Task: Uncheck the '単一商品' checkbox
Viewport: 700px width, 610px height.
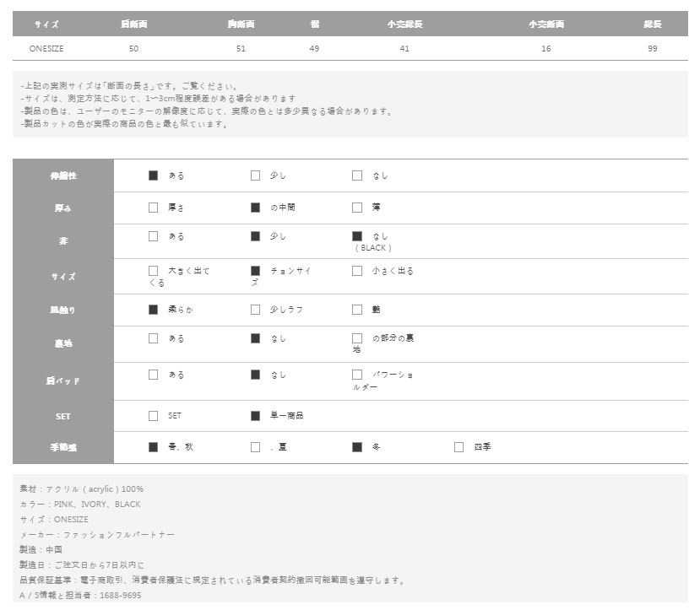Action: (x=255, y=416)
